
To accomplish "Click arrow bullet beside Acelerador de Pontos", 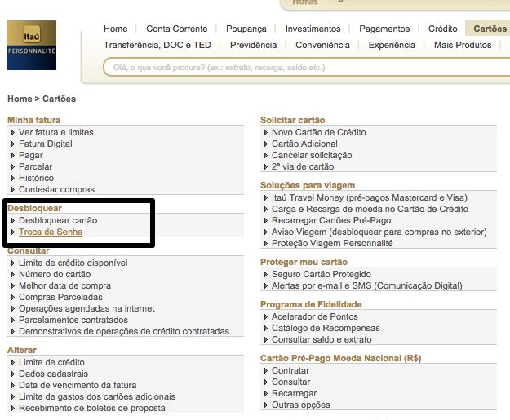I will [266, 316].
